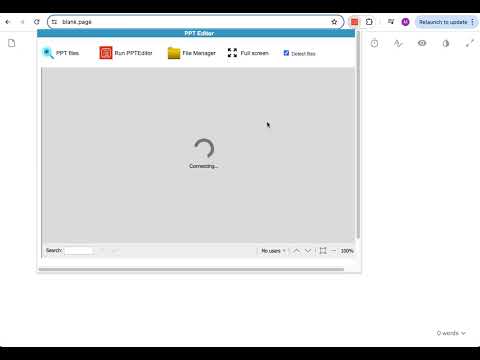Image resolution: width=480 pixels, height=360 pixels.
Task: Open the media control icon in toolbar
Action: [x=391, y=22]
